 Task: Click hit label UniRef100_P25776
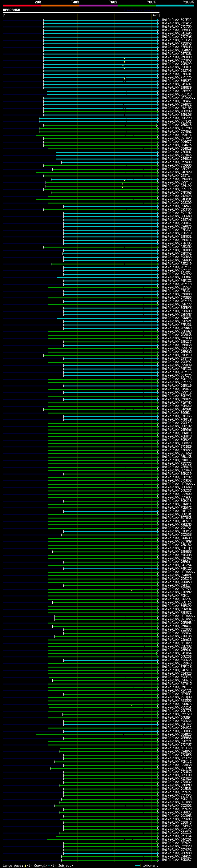(x=177, y=464)
